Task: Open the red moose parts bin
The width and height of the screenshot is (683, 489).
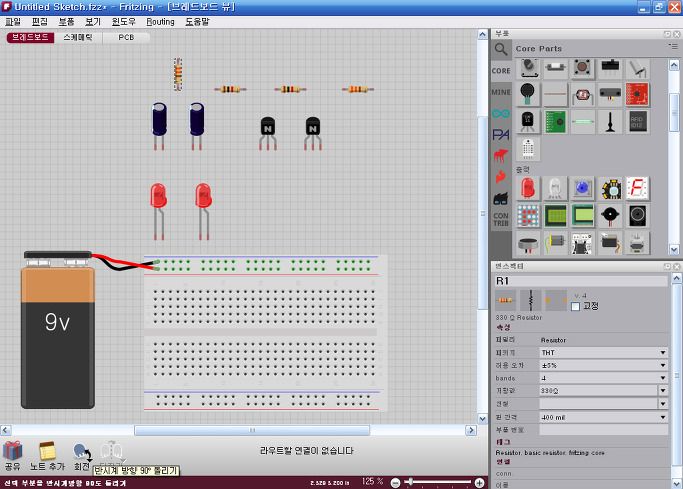Action: point(501,155)
